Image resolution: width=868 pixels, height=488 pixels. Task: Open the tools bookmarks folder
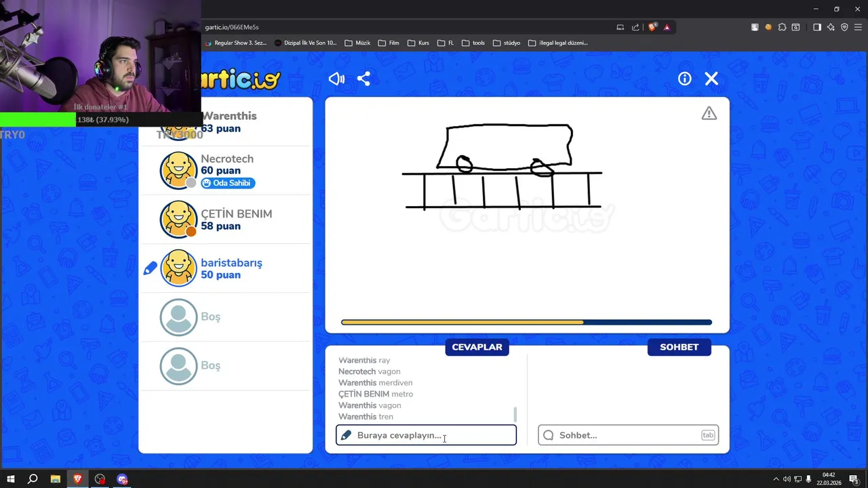click(x=473, y=43)
